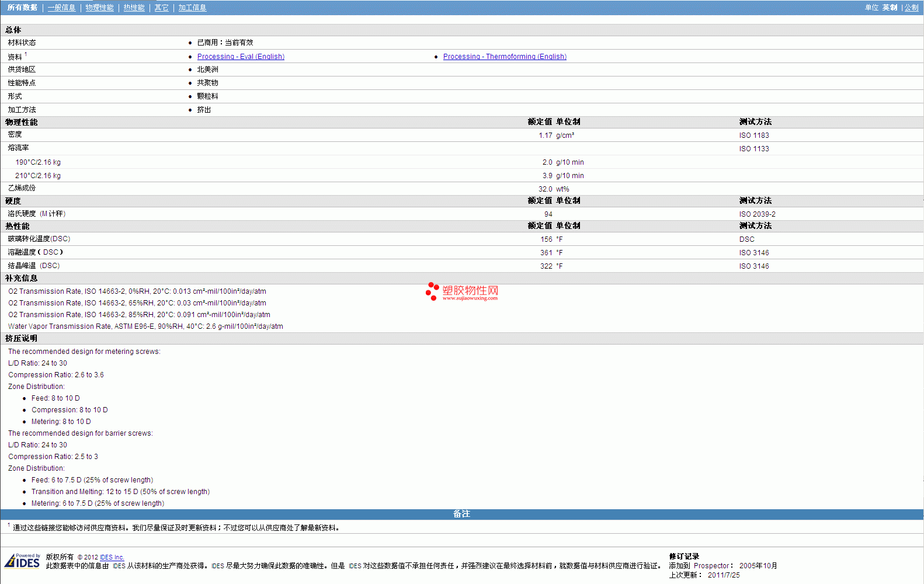Click the ISO 2039-2 test method
Image resolution: width=924 pixels, height=584 pixels.
pyautogui.click(x=758, y=214)
